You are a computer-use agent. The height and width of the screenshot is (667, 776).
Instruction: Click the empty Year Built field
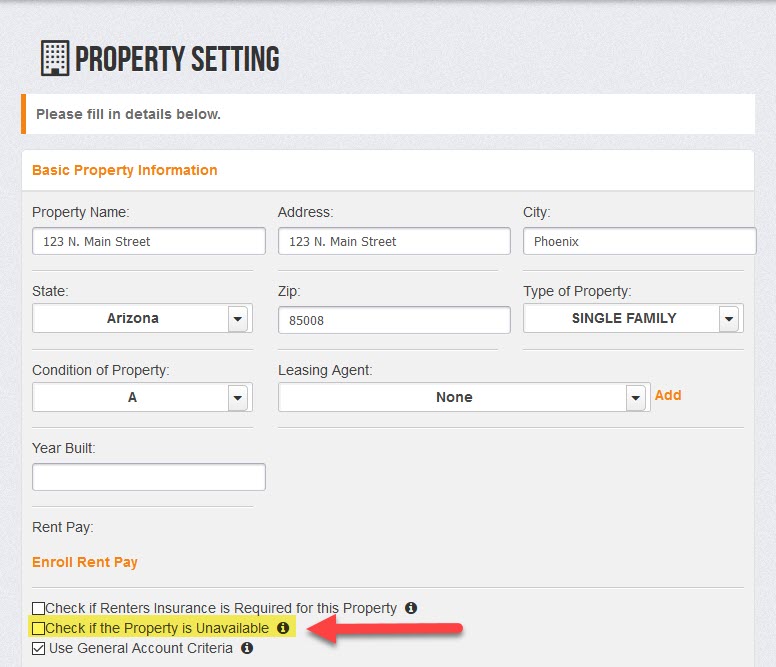pyautogui.click(x=149, y=477)
